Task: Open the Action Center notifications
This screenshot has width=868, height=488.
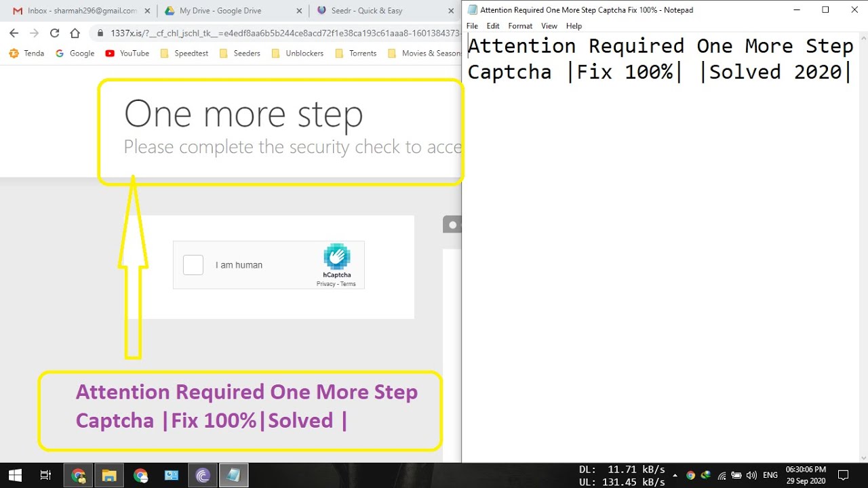Action: coord(844,475)
